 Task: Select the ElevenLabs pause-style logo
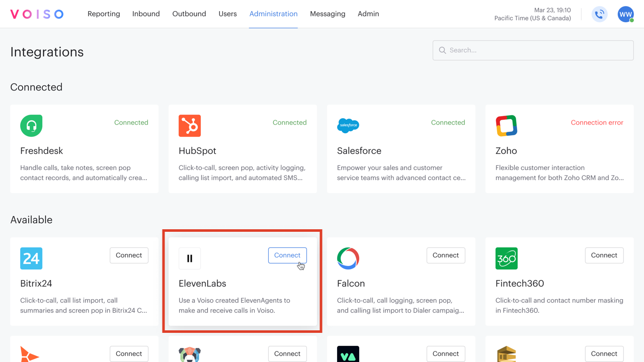coord(190,258)
